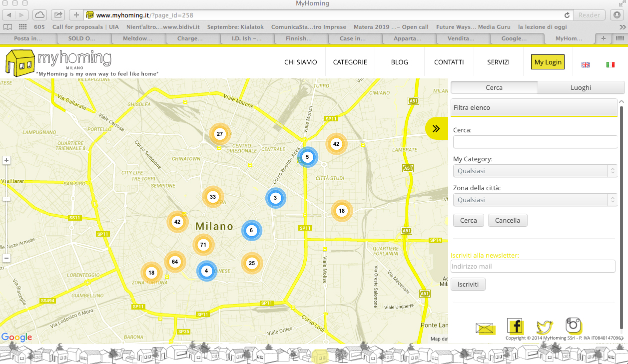The height and width of the screenshot is (364, 628).
Task: Open bookmark 'la lezione di oggi'
Action: coord(543,27)
